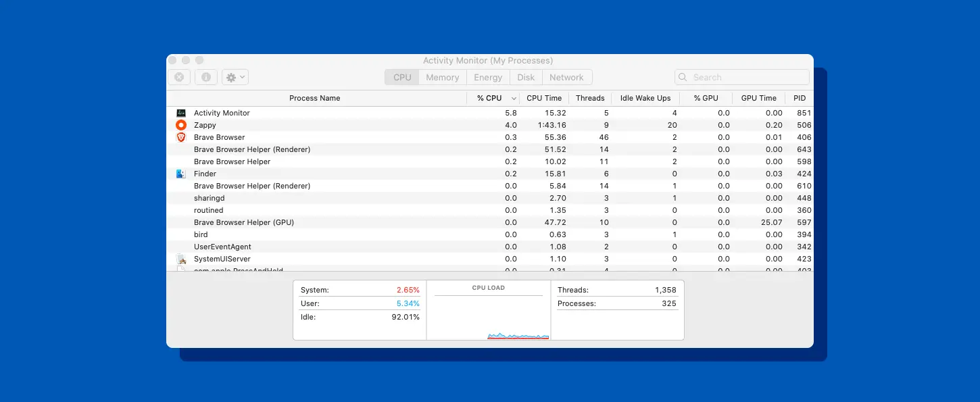Switch to the Disk tab
Image resolution: width=980 pixels, height=402 pixels.
(526, 77)
